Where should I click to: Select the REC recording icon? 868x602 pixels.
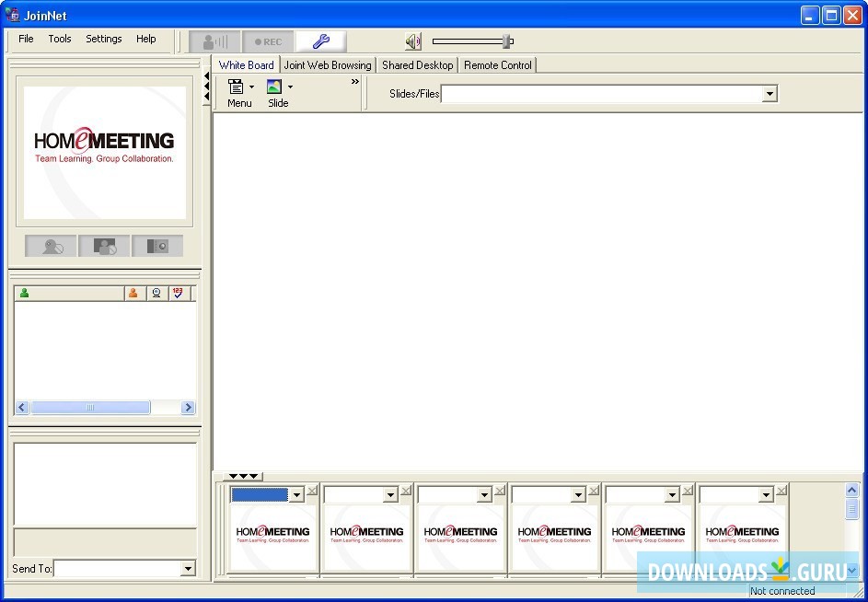pos(268,41)
